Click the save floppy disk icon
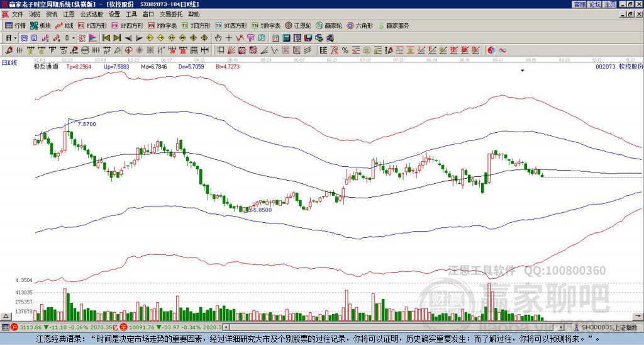The image size is (644, 345). tap(308, 38)
